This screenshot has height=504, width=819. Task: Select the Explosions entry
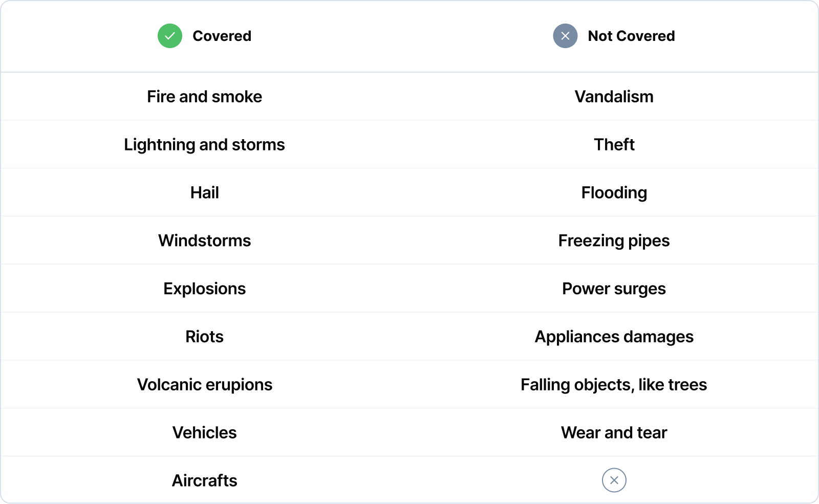[x=204, y=289]
